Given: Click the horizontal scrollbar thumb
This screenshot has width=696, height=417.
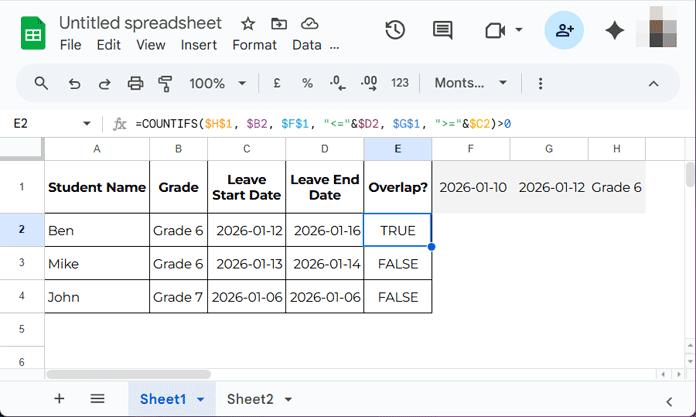Looking at the screenshot, I should coord(129,374).
